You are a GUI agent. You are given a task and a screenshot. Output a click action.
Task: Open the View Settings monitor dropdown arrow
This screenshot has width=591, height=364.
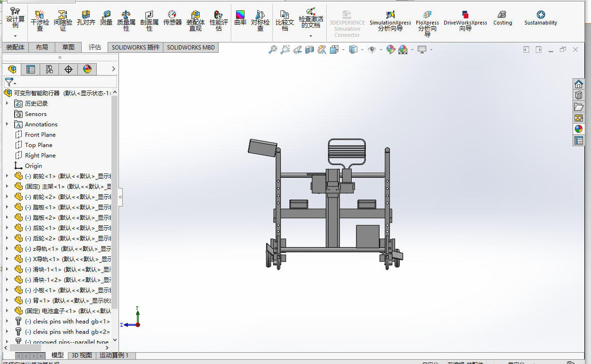[x=431, y=50]
